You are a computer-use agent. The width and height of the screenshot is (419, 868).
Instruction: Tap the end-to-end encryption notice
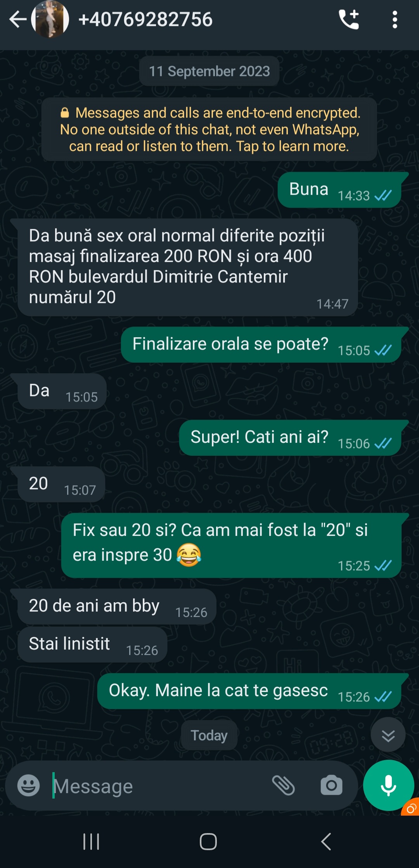209,129
